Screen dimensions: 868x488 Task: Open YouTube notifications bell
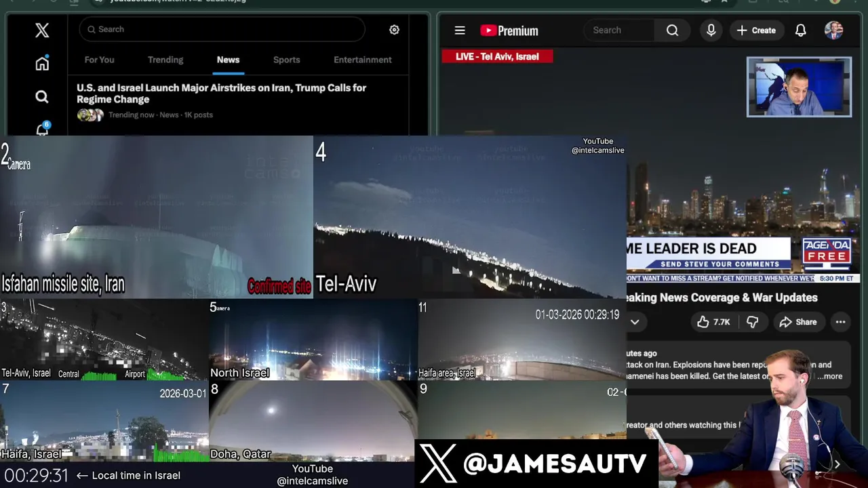pyautogui.click(x=800, y=30)
